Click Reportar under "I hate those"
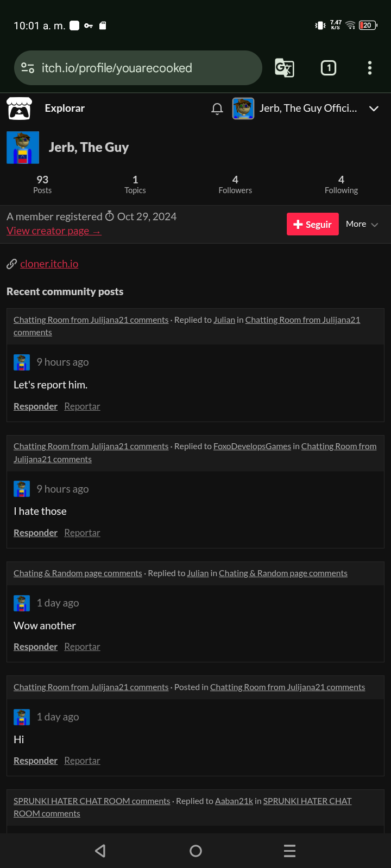This screenshot has height=868, width=391. (x=82, y=533)
